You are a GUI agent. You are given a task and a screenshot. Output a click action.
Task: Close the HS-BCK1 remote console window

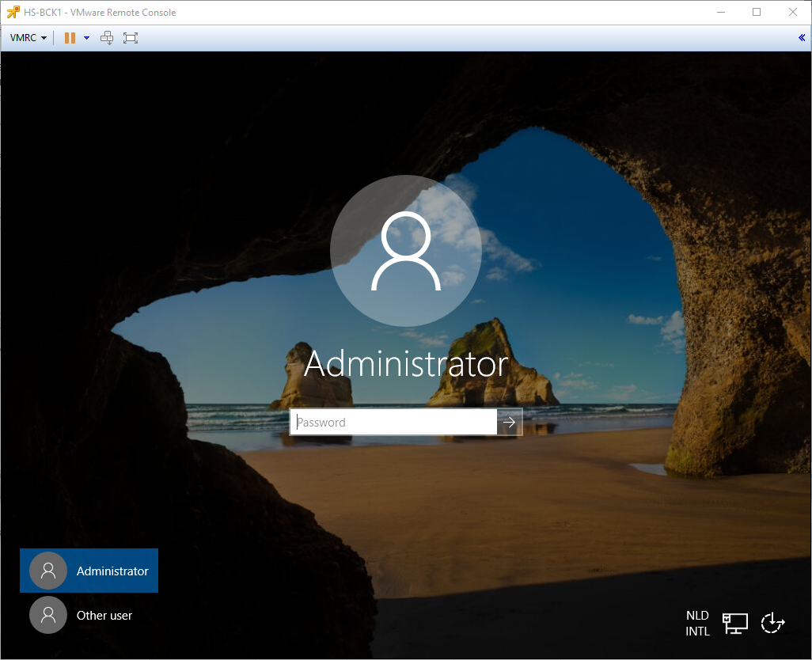tap(793, 12)
